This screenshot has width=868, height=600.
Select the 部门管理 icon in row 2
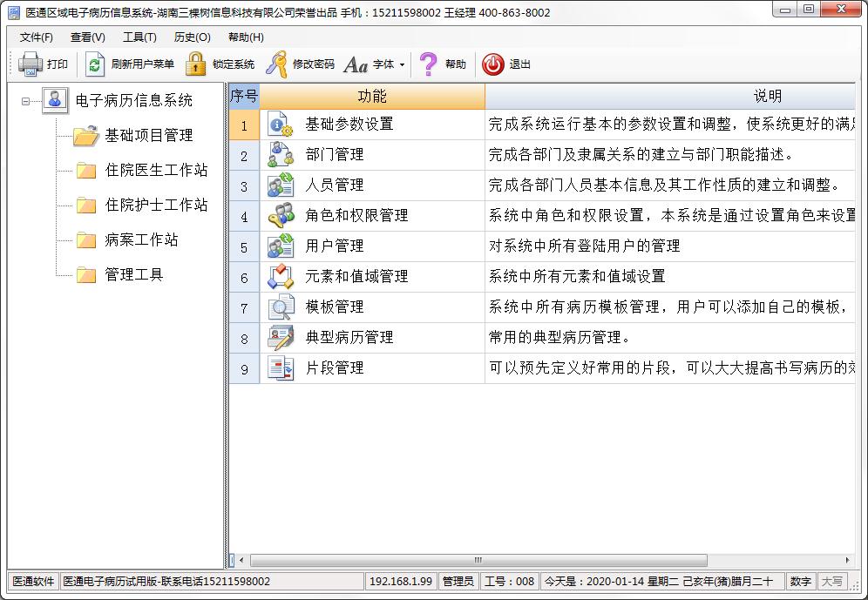coord(280,154)
